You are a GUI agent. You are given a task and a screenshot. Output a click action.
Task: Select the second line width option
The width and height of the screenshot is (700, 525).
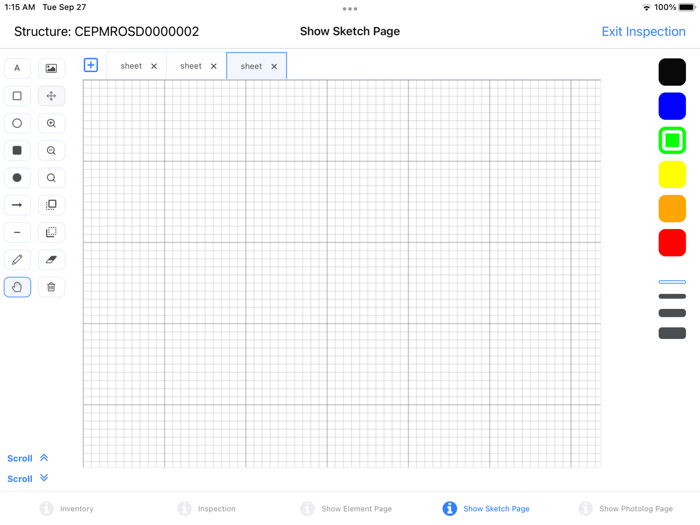672,296
